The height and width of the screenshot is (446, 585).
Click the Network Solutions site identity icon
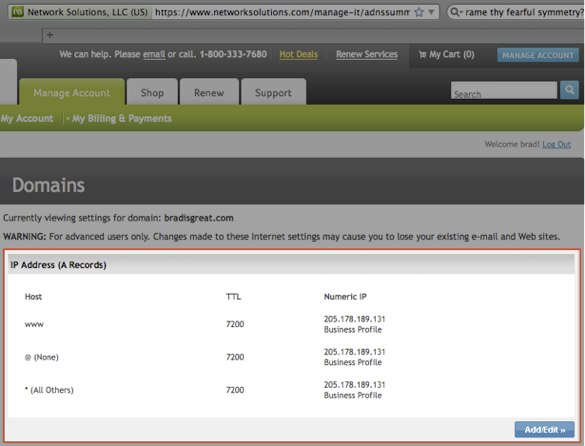[18, 12]
